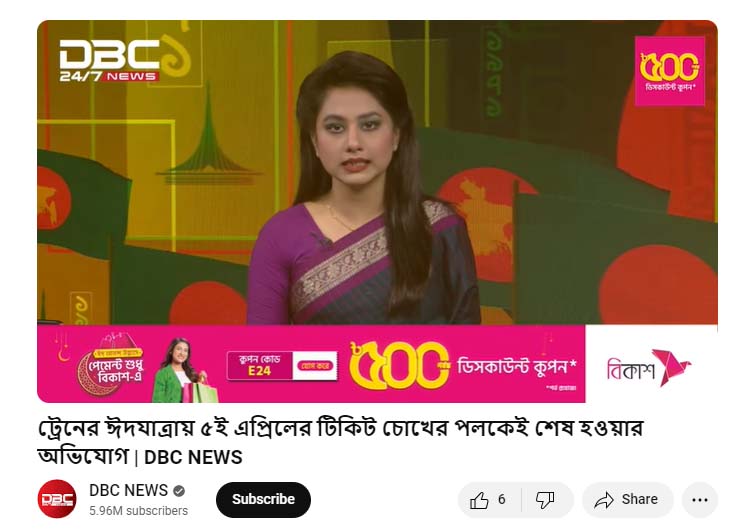Click the verified checkmark badge
Viewport: 733px width, 529px height.
coord(179,491)
